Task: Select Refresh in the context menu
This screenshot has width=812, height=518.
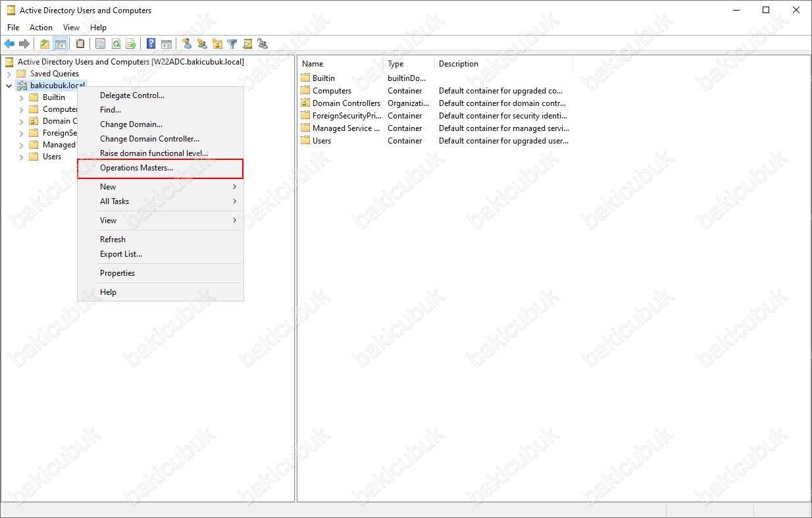Action: click(161, 240)
